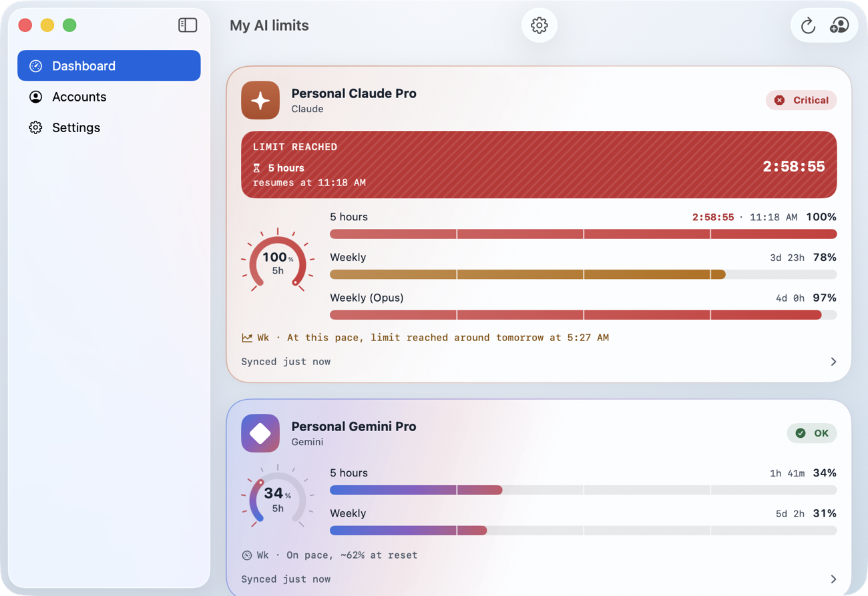
Task: Click 'On pace, ~62% at reset' text
Action: click(352, 555)
